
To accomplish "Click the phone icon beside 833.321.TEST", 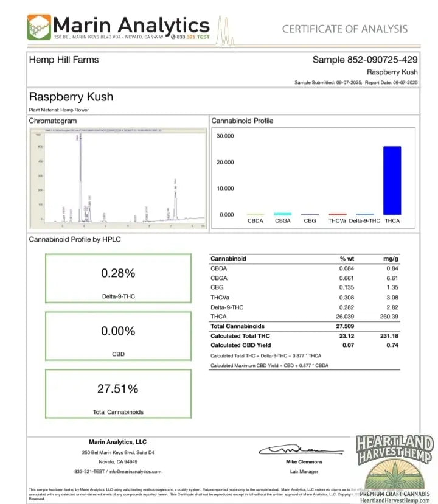I will pos(173,37).
